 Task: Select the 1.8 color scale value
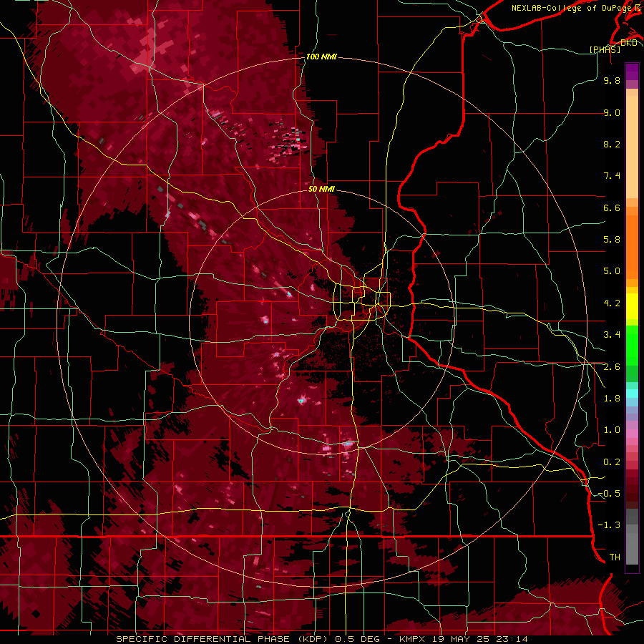[612, 399]
